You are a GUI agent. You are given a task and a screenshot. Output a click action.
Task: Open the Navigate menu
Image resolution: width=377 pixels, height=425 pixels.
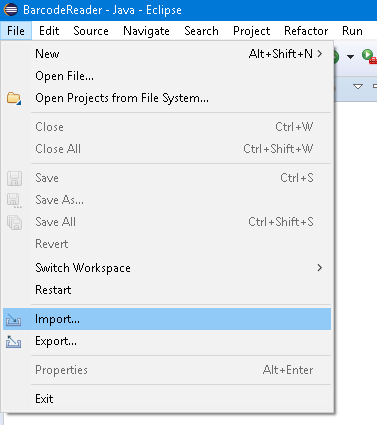(146, 31)
